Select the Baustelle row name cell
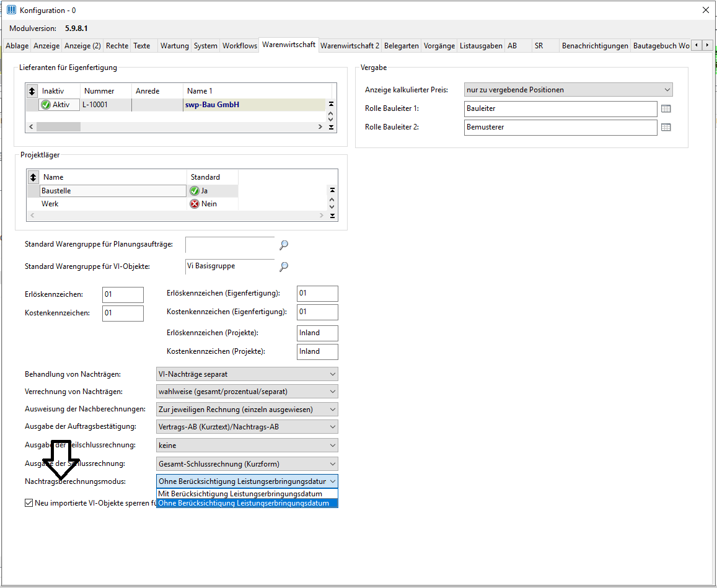Viewport: 717px width, 588px height. pos(113,191)
